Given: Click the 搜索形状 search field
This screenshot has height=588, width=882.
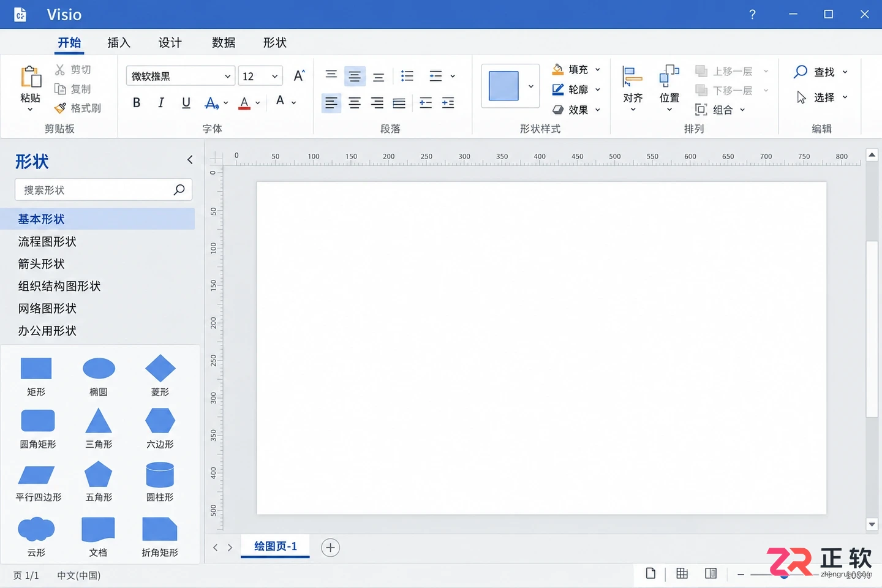Looking at the screenshot, I should point(104,190).
